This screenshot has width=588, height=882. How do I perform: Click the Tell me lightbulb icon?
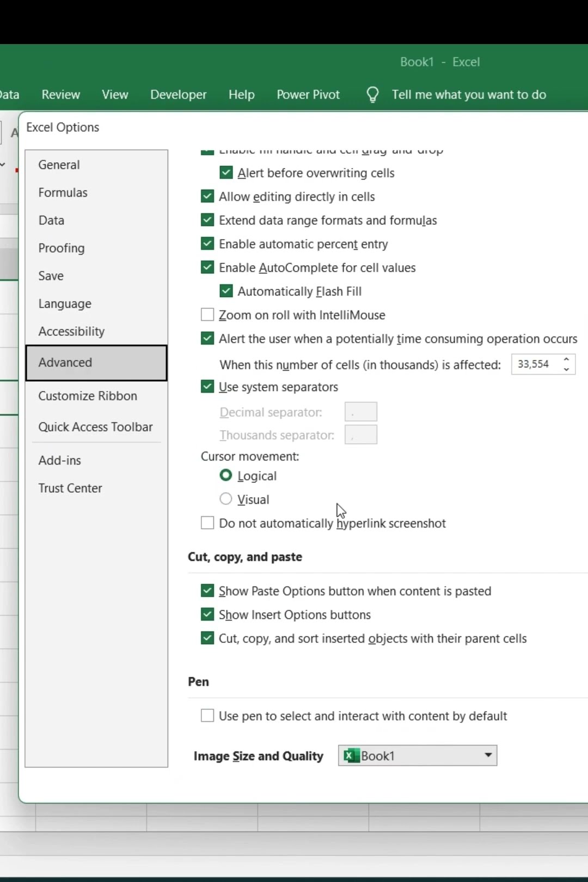pos(373,95)
